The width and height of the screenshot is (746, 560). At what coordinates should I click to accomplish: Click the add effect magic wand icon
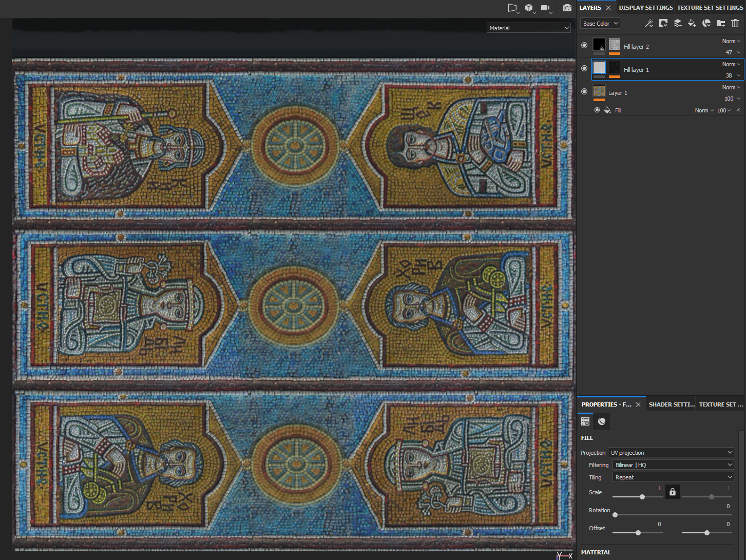(x=649, y=23)
